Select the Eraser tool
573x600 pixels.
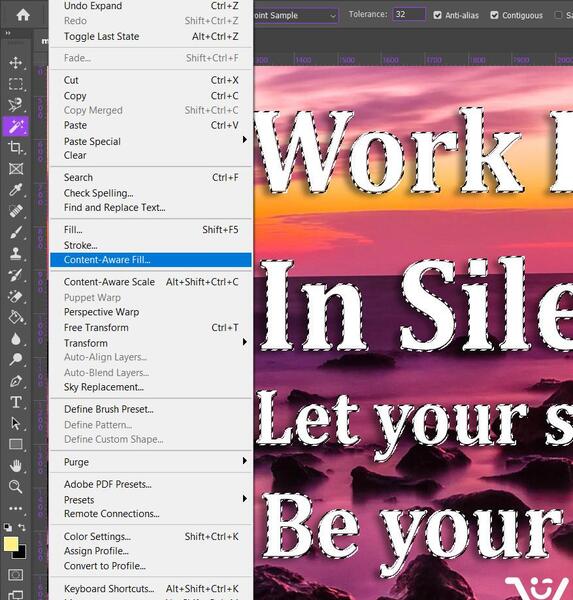[16, 296]
